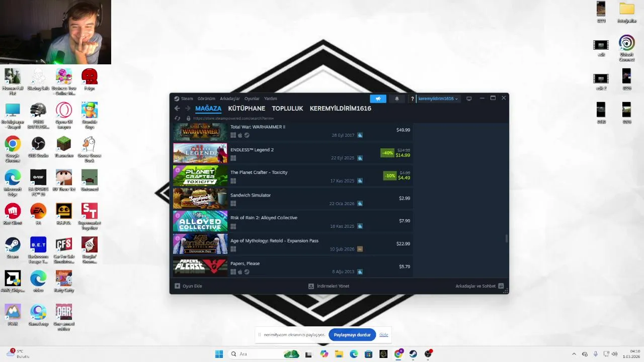644x362 pixels.
Task: Select PEAK desktop icon
Action: [13, 315]
